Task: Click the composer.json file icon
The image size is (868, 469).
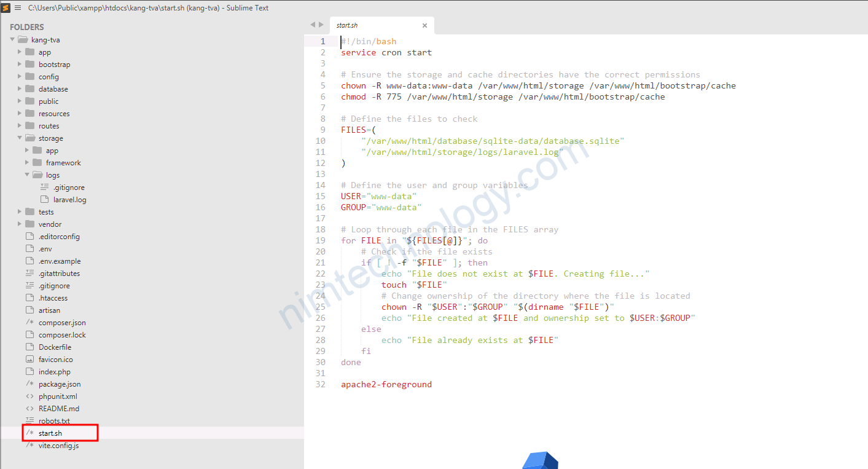Action: point(29,323)
